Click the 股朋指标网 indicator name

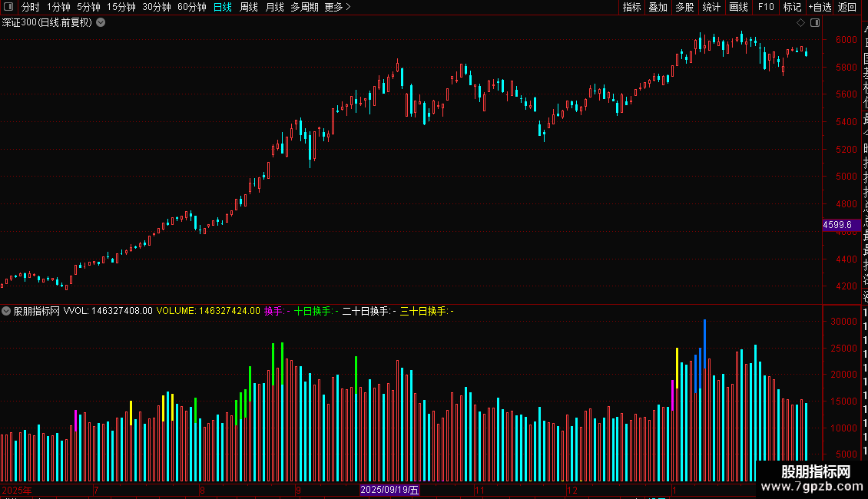click(x=37, y=311)
